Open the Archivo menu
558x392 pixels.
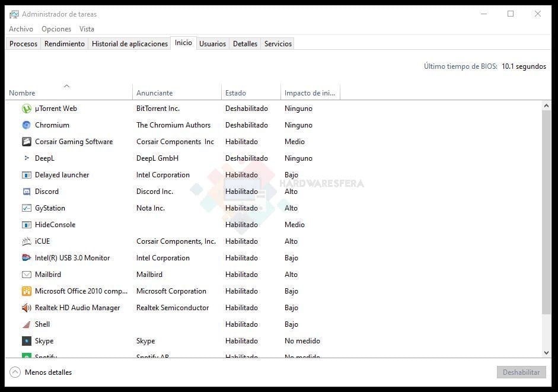(21, 29)
